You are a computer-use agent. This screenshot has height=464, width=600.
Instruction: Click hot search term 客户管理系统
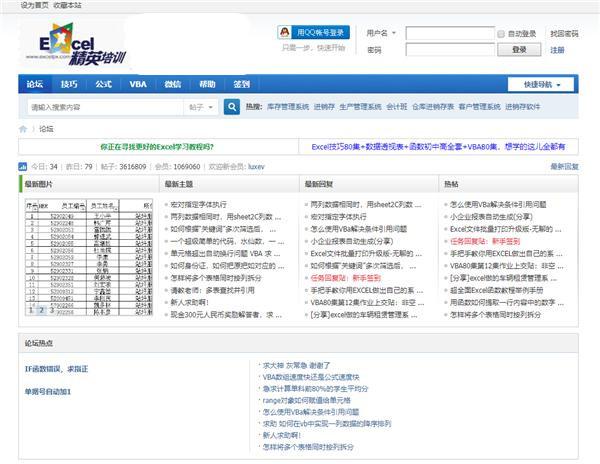479,107
